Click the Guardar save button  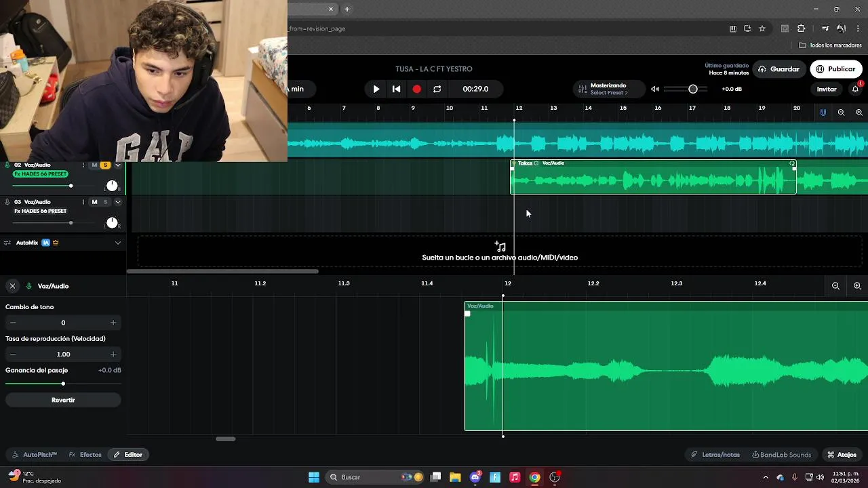(x=778, y=69)
